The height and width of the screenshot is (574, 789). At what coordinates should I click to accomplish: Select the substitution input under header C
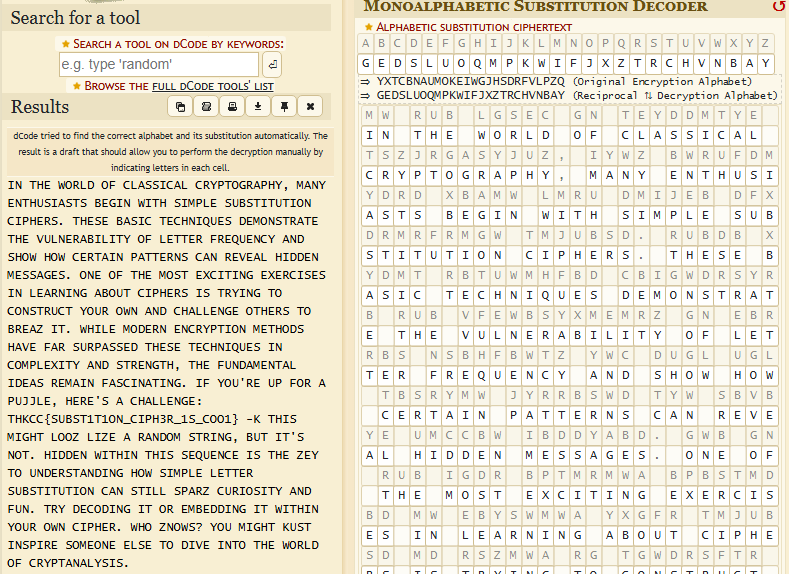[x=398, y=64]
